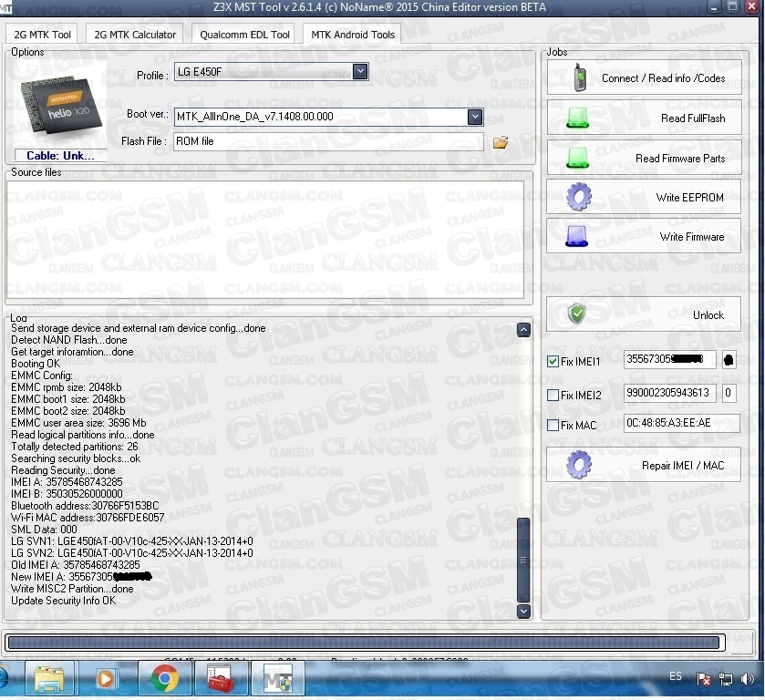Screen dimensions: 765x700
Task: Click the log scrollbar thumb
Action: pyautogui.click(x=523, y=560)
